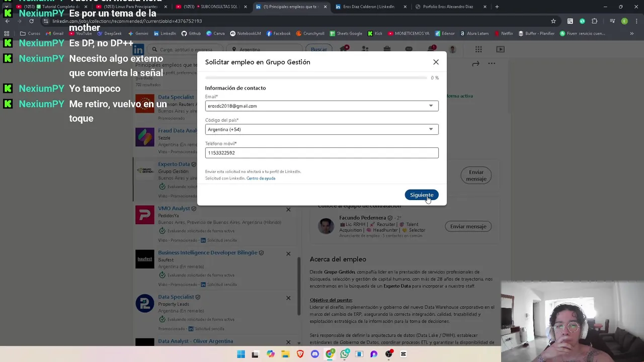Click PedidosYa company logo
Viewport: 644px width, 362px height.
145,215
